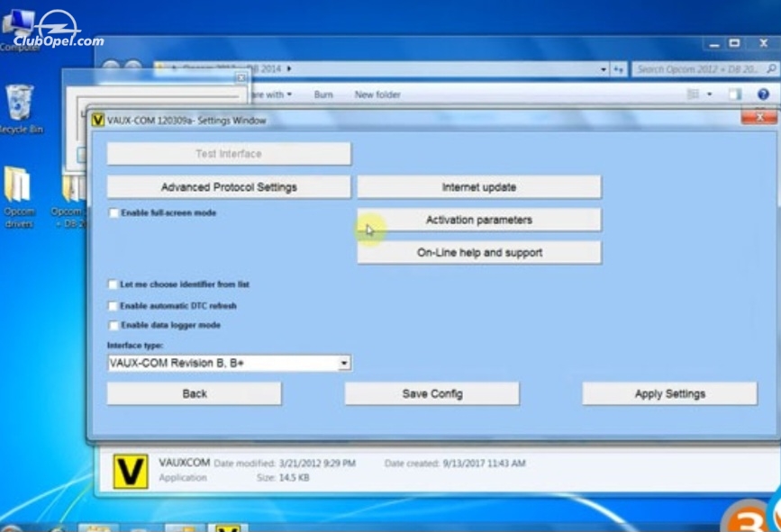
Task: Open On-Line help and support
Action: pyautogui.click(x=479, y=253)
